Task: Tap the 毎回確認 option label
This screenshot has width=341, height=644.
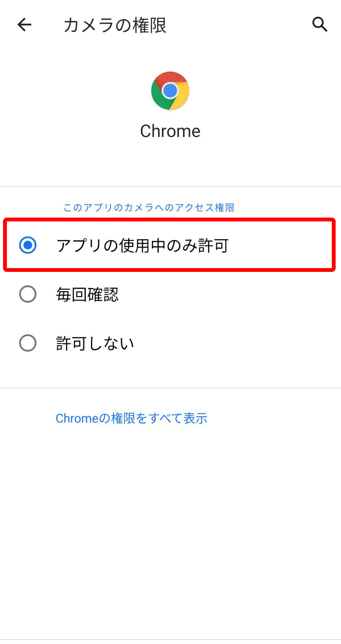Action: tap(87, 294)
